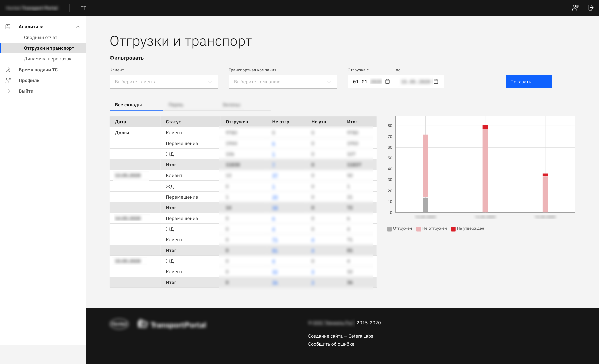This screenshot has width=599, height=364.
Task: Click the Аналитика section icon in sidebar
Action: (8, 27)
